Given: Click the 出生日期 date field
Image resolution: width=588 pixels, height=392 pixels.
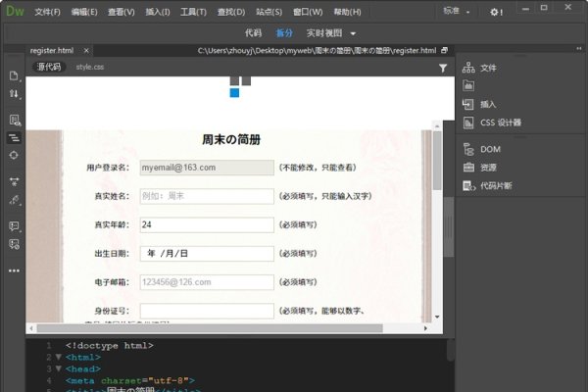Looking at the screenshot, I should pos(207,254).
